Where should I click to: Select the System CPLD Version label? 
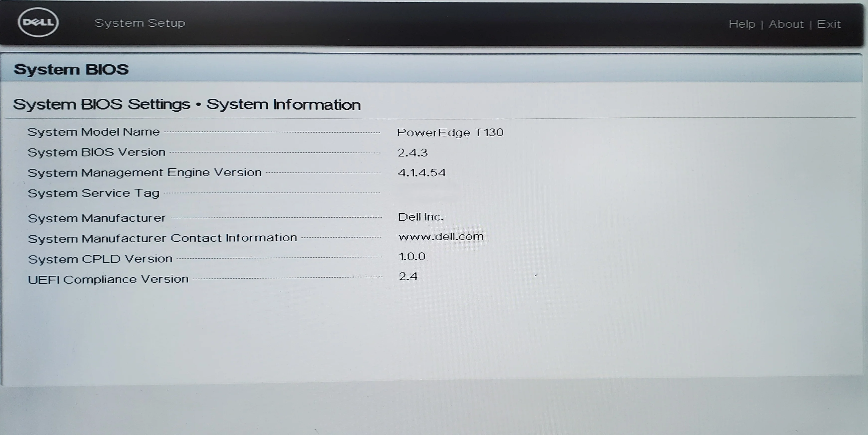point(100,259)
